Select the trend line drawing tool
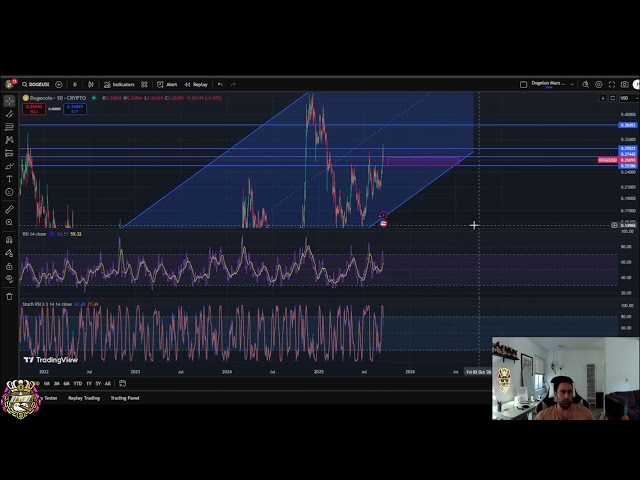Viewport: 640px width, 480px height. [x=9, y=114]
